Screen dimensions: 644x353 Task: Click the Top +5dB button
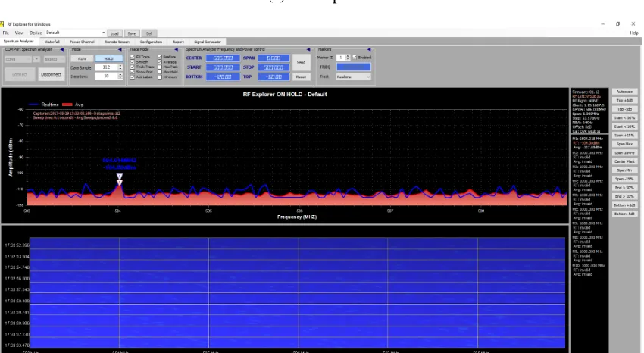624,101
